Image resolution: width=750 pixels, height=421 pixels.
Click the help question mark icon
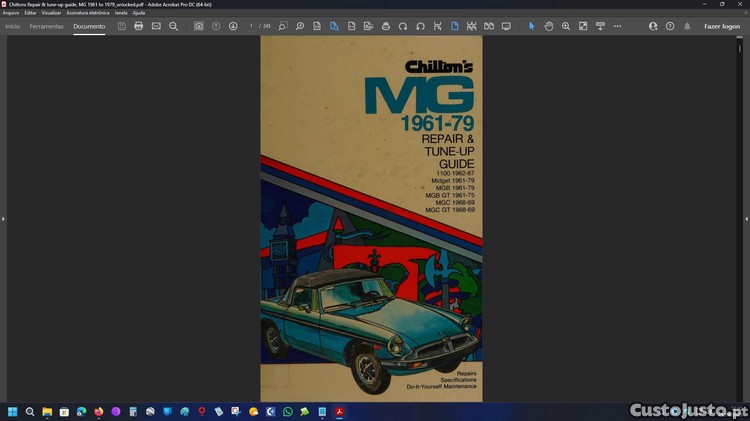(670, 26)
